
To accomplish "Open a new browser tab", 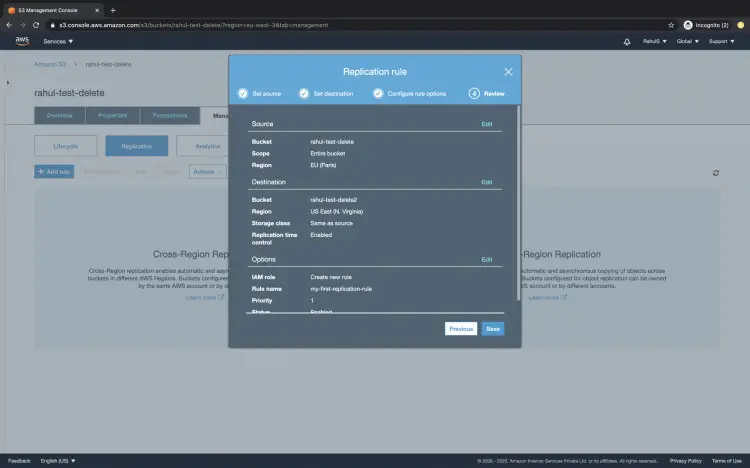I will tap(113, 10).
